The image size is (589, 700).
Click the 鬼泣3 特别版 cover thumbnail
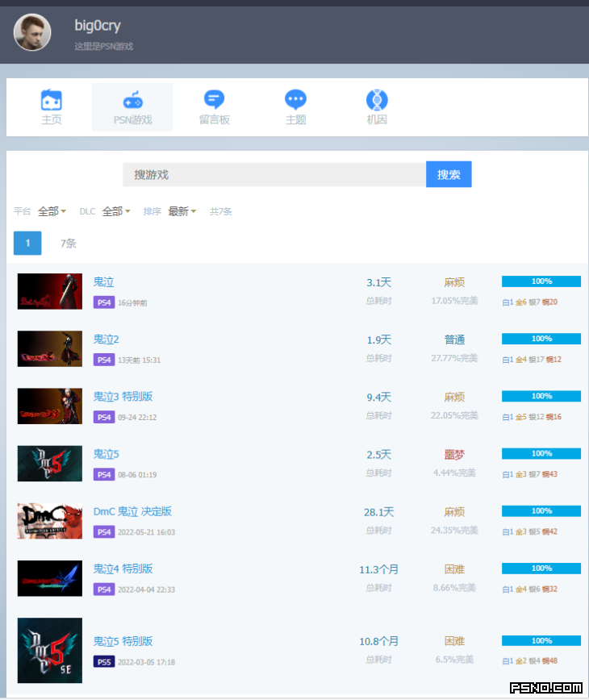[x=50, y=406]
